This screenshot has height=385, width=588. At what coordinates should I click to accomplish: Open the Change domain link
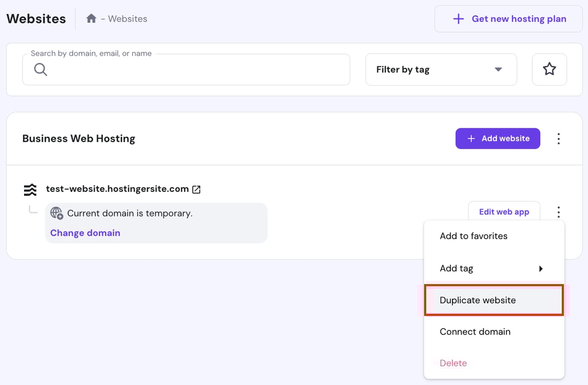point(85,233)
